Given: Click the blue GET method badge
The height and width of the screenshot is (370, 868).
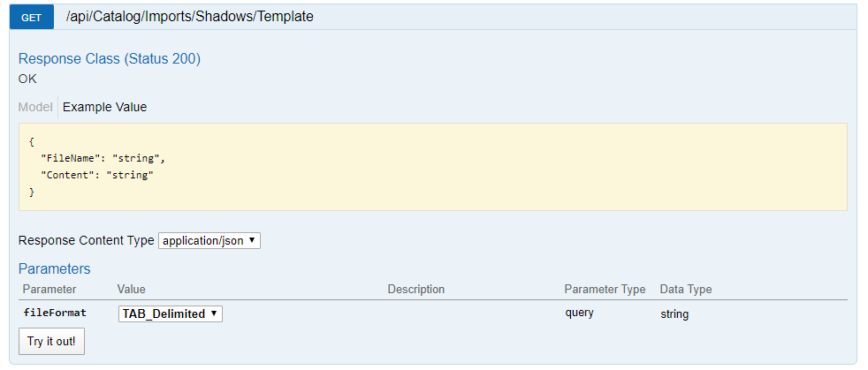Looking at the screenshot, I should coord(32,17).
